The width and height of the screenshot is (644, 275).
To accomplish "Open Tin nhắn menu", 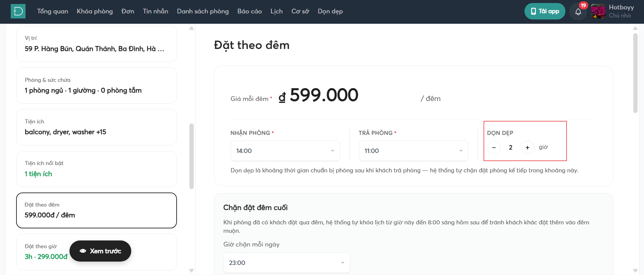I will coord(155,11).
